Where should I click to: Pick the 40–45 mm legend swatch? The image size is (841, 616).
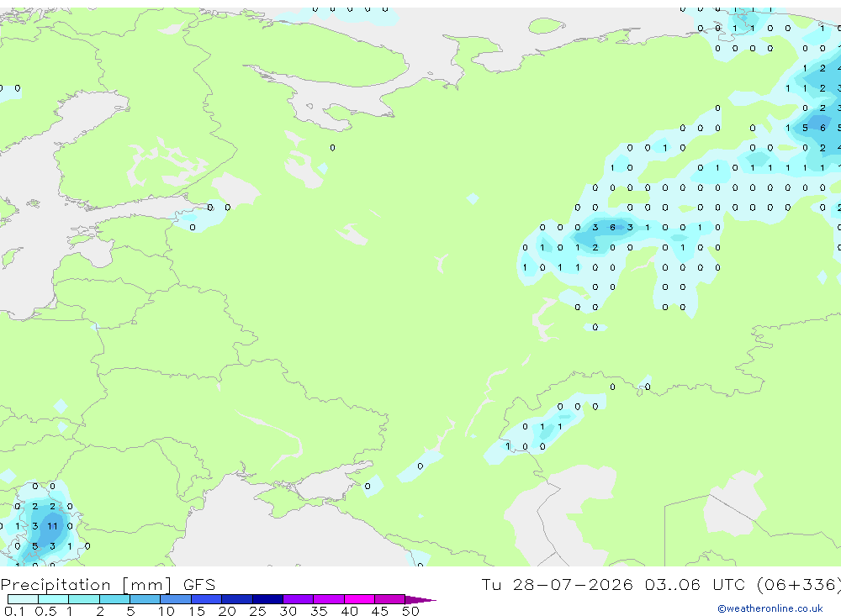(359, 599)
